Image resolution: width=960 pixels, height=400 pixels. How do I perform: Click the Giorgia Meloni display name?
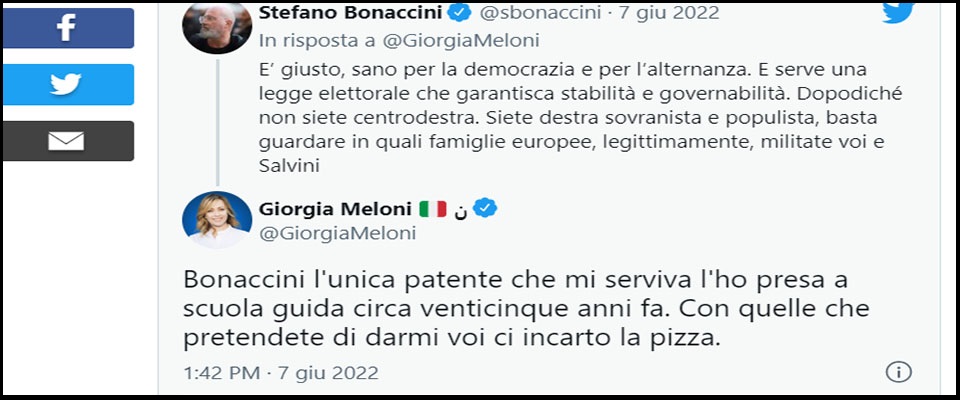tap(335, 209)
